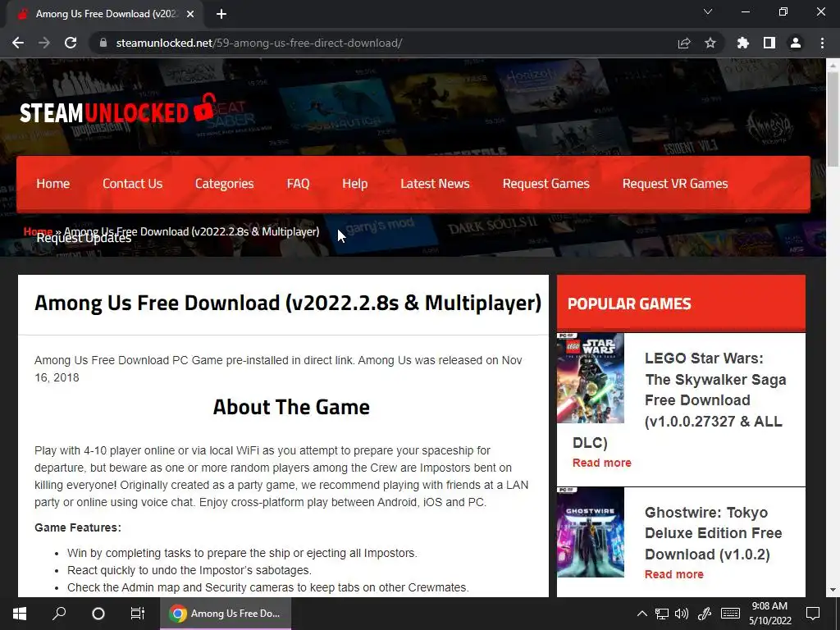Bookmark this page with the star icon

click(710, 43)
